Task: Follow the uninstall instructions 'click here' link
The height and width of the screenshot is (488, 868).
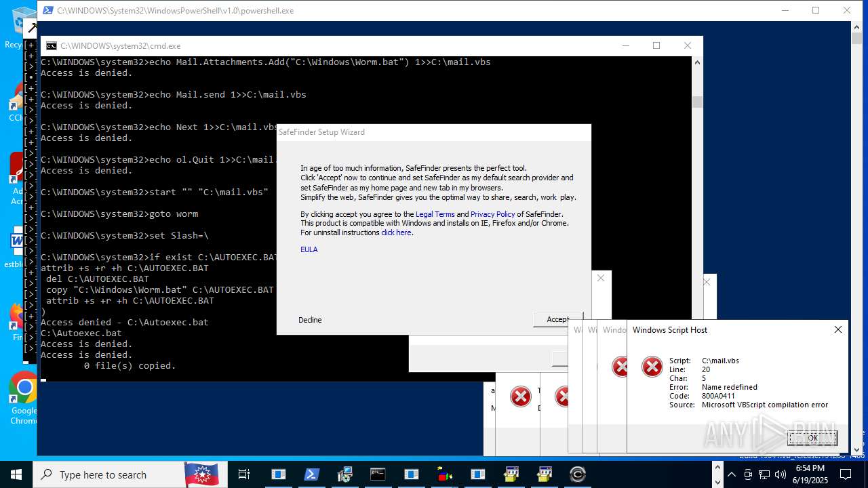Action: click(396, 232)
